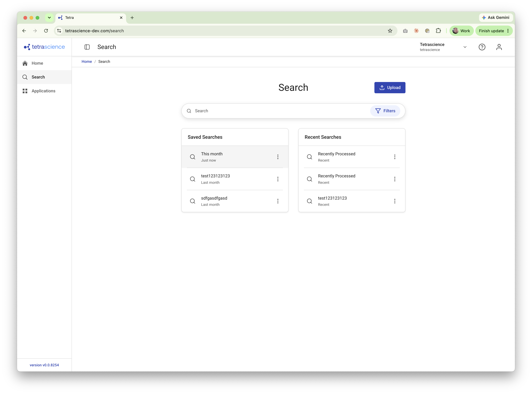Open options menu for 'sdfgasdfgasd'

pos(278,201)
